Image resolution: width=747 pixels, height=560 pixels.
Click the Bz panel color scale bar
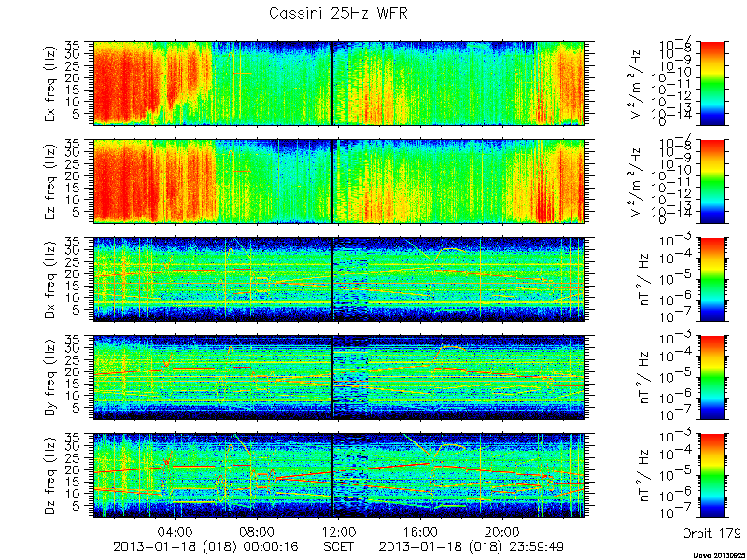point(712,476)
